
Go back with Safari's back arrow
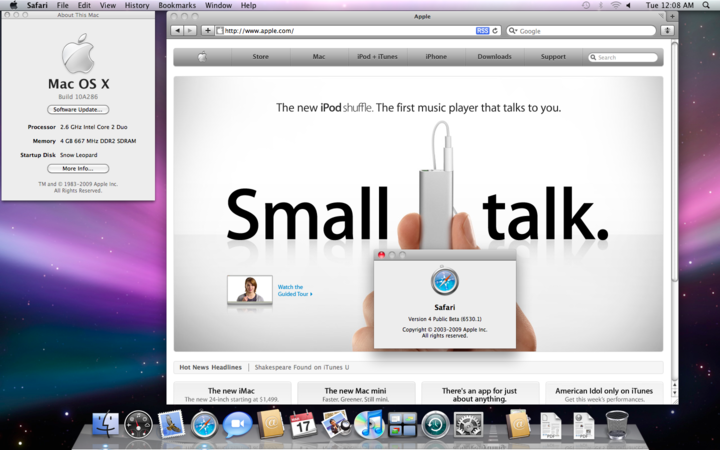click(x=177, y=30)
